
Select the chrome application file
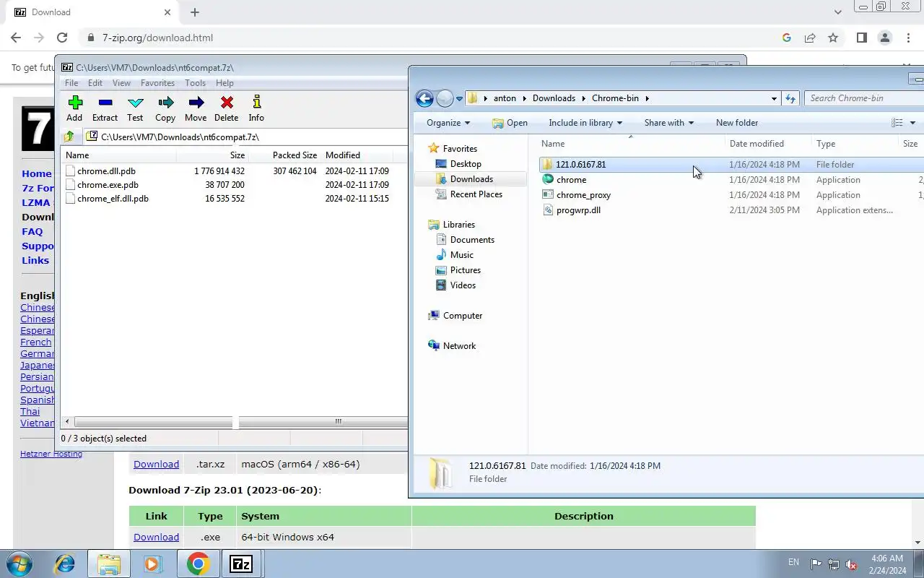pos(571,180)
